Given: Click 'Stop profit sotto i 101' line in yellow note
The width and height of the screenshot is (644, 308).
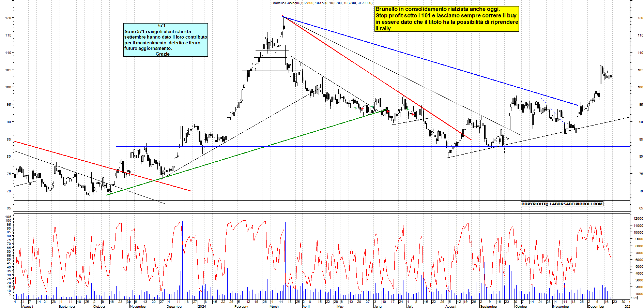Looking at the screenshot, I should coord(446,15).
